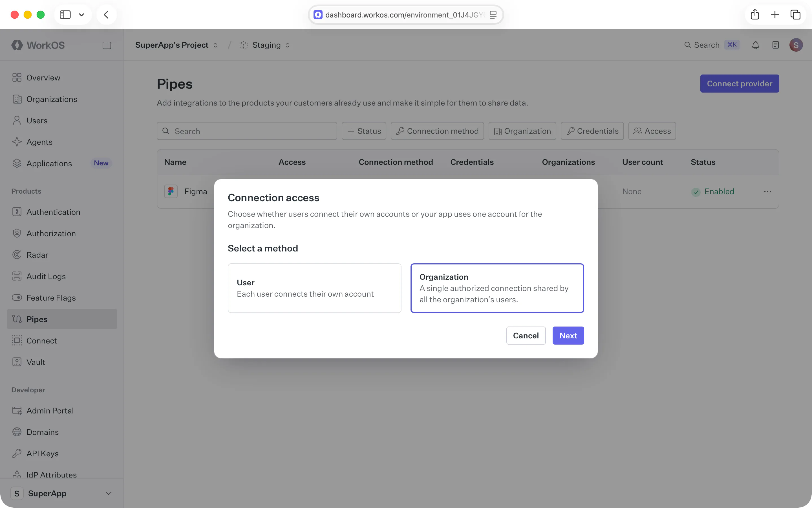The height and width of the screenshot is (508, 812).
Task: Open API Keys in sidebar
Action: (62, 454)
